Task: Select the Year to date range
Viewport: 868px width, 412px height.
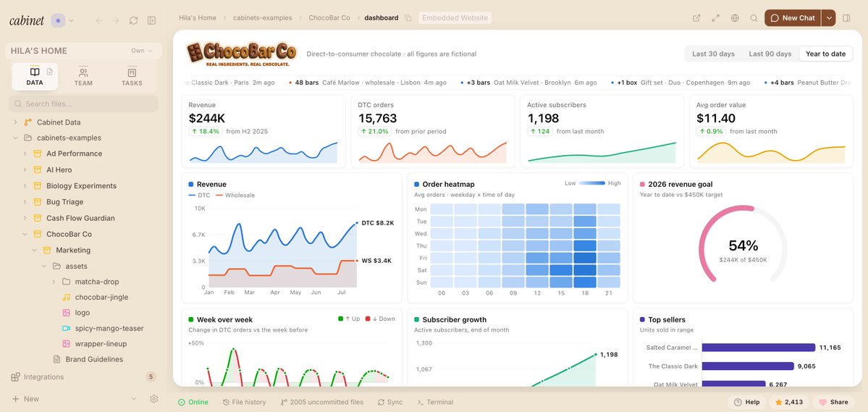Action: [x=825, y=54]
